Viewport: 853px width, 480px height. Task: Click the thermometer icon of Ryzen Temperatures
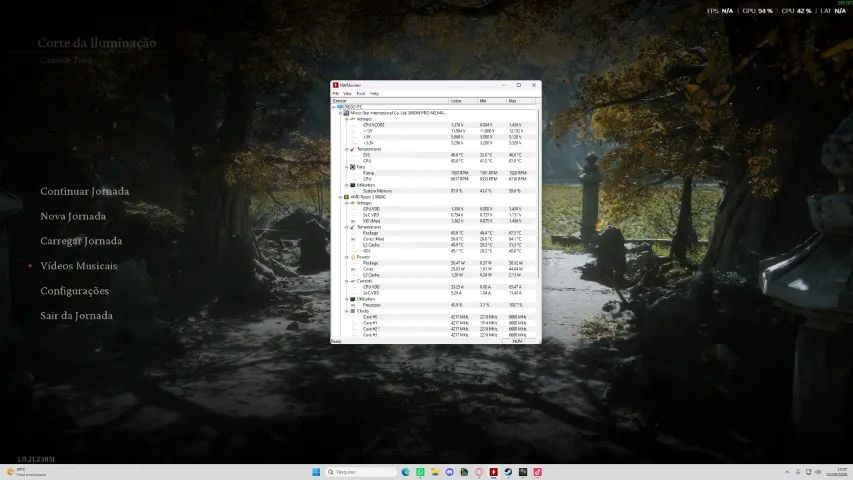[353, 227]
